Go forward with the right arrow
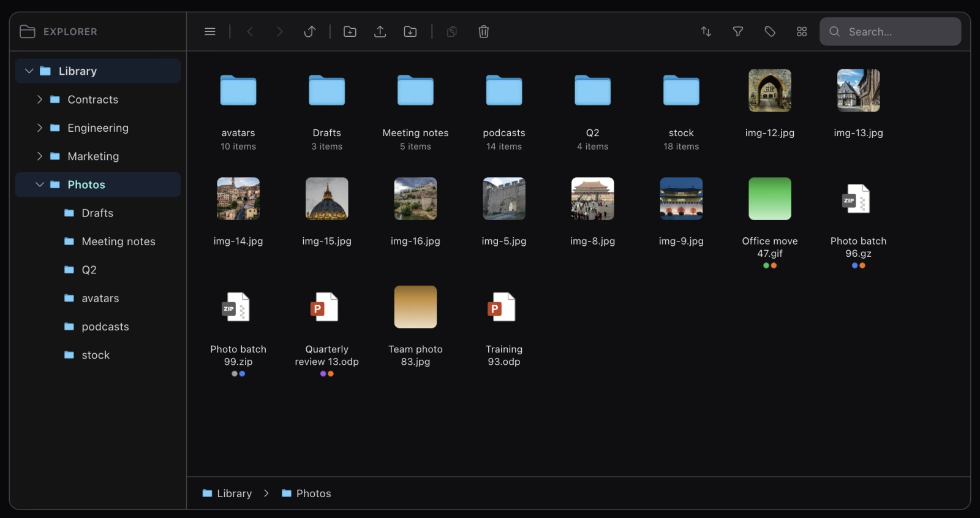 click(x=279, y=31)
